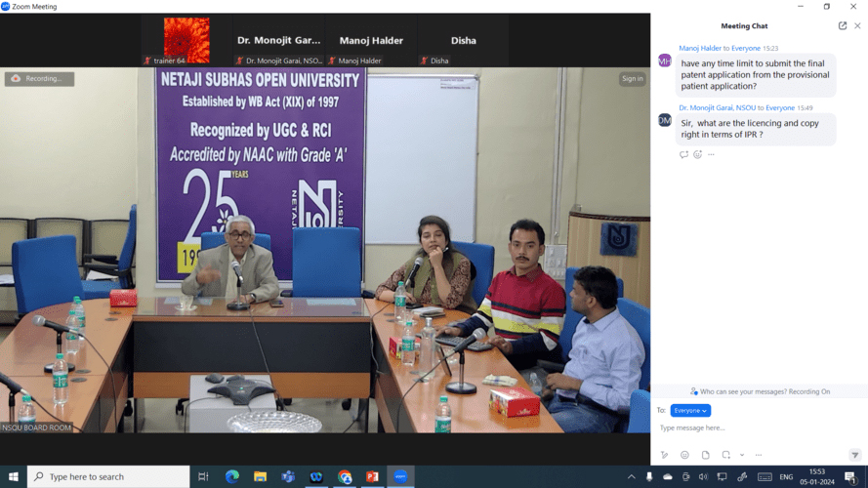Screen dimensions: 868x488
Task: Open the Windows Start menu
Action: pos(14,476)
